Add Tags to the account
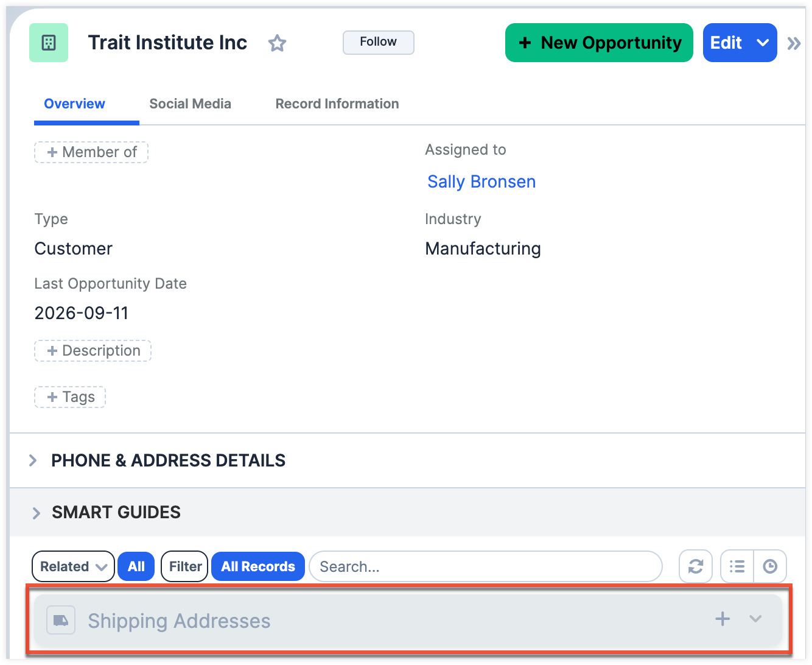The image size is (812, 665). [x=70, y=397]
